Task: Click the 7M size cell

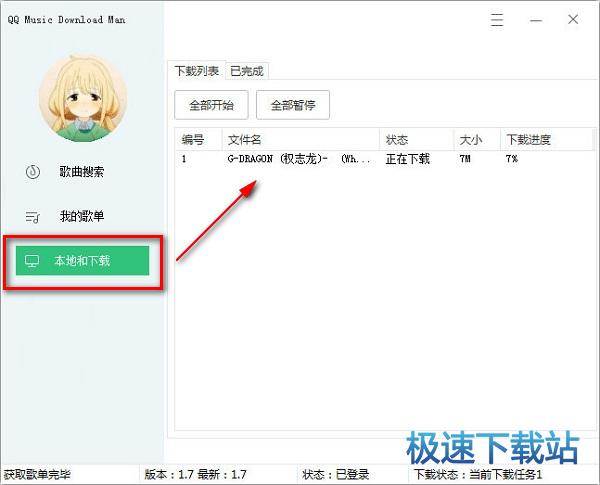Action: pos(465,158)
